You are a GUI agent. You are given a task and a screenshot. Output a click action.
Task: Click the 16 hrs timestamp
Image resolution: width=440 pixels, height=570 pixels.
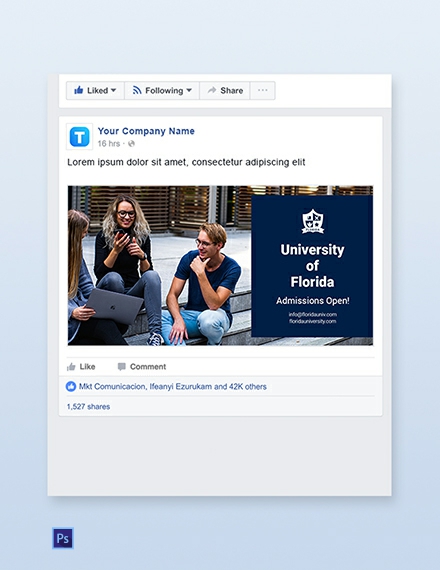[108, 144]
